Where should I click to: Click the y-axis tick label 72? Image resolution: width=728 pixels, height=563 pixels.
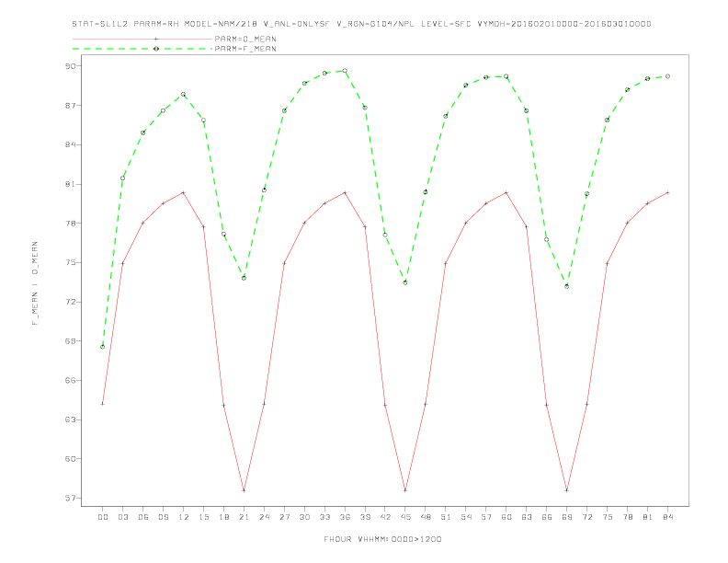[71, 302]
